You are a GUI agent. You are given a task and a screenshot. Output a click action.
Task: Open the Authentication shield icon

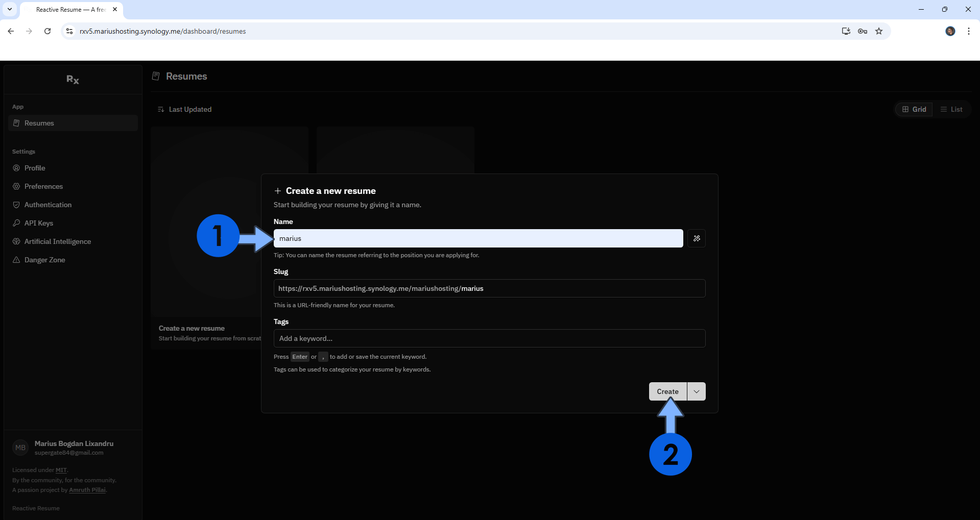coord(16,205)
